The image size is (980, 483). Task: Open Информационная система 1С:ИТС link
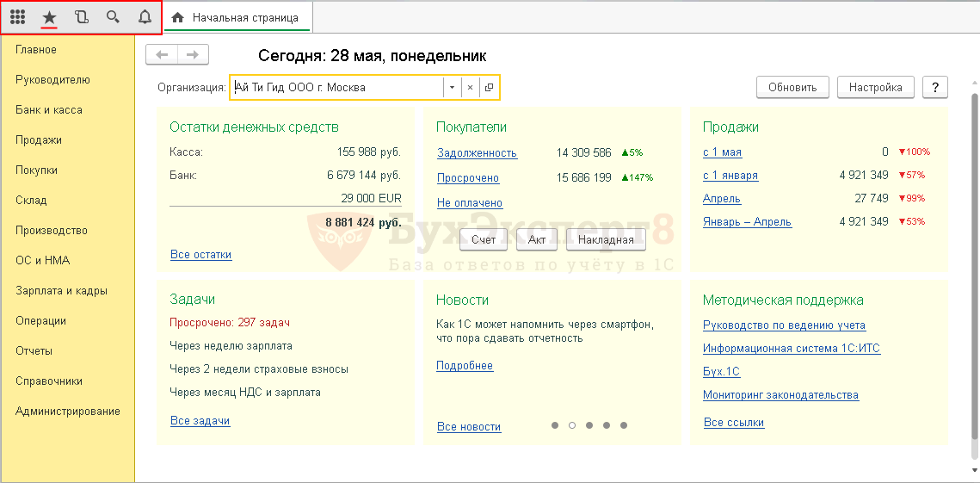(x=792, y=349)
